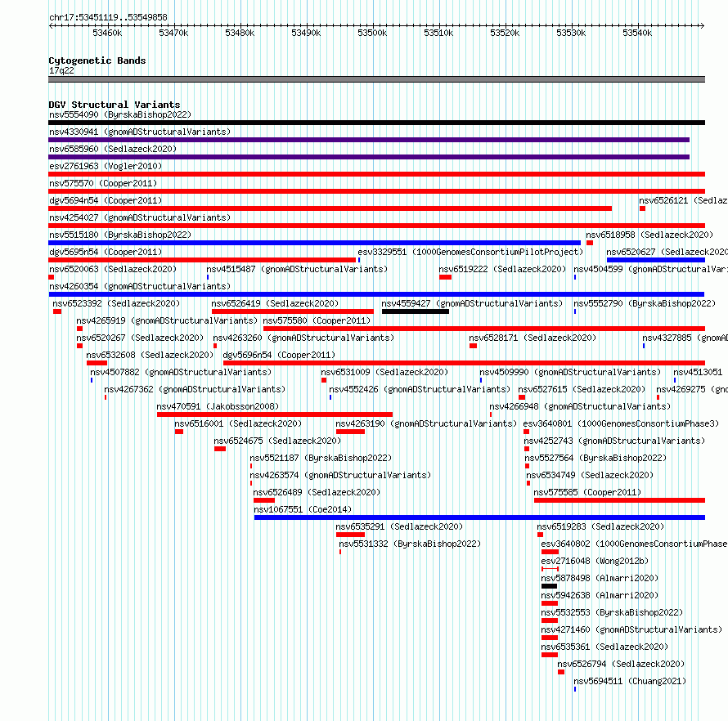Select nsv6585960 (Sedlazeck2020) label
The height and width of the screenshot is (721, 728).
tap(113, 149)
